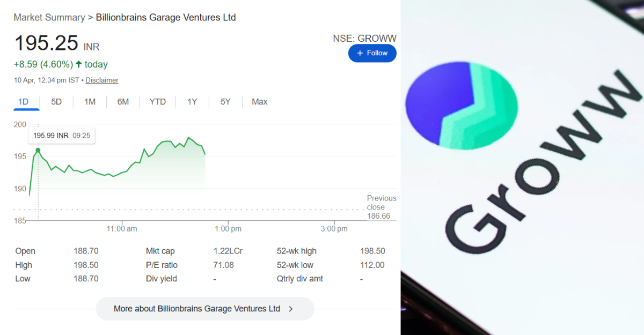Click the Follow button
Screen dimensions: 644x335
tap(372, 53)
